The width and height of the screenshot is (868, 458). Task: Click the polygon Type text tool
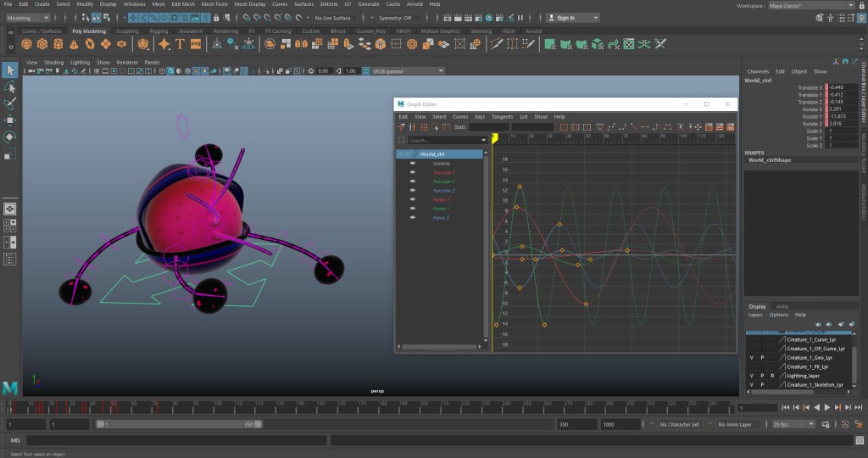181,43
